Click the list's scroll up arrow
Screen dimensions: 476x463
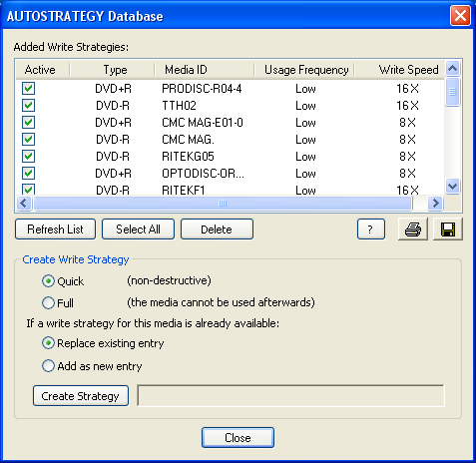click(x=452, y=69)
